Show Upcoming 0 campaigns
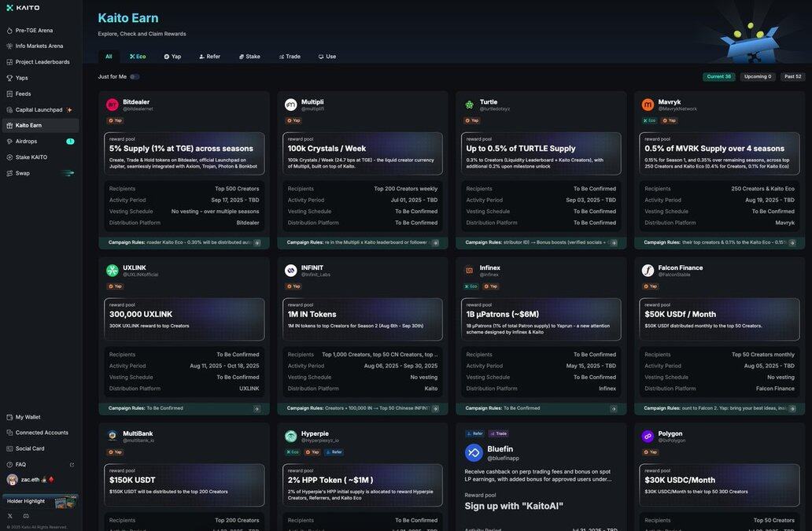The width and height of the screenshot is (812, 531). tap(758, 76)
